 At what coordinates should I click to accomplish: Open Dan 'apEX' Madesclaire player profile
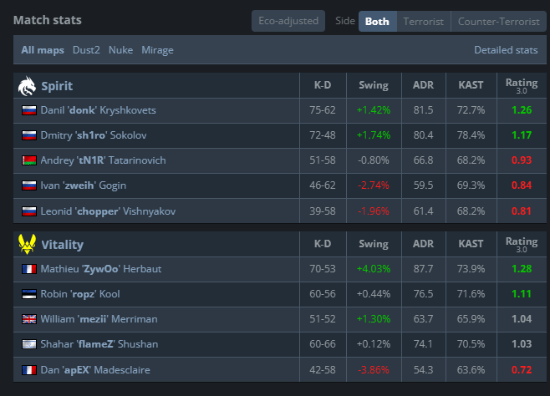tap(95, 370)
